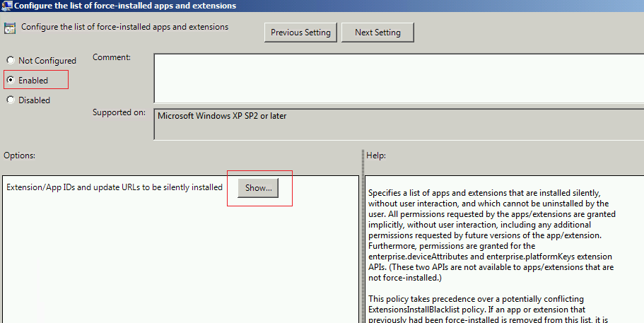Choose the Disabled radio button

[11, 100]
